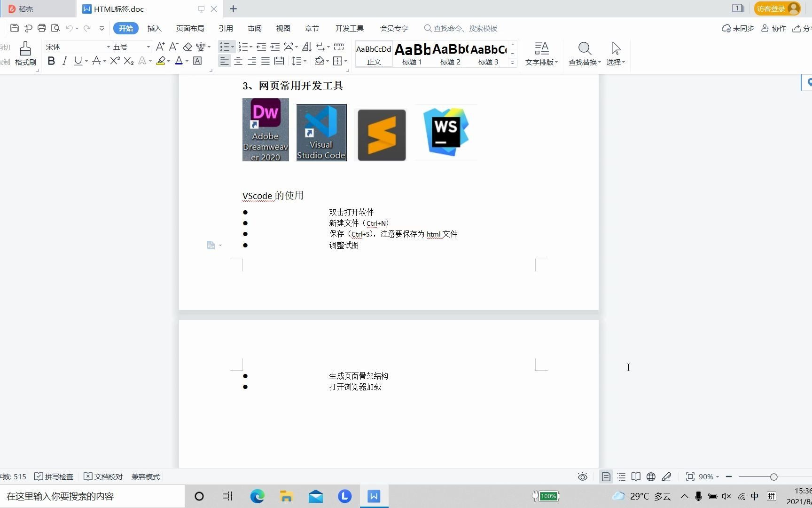Image resolution: width=812 pixels, height=508 pixels.
Task: Open Print Preview icon
Action: tap(55, 28)
